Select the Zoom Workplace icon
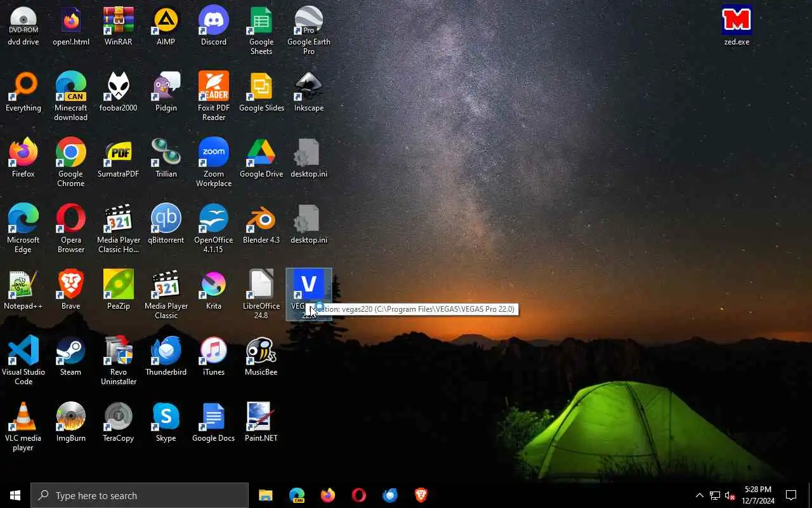The height and width of the screenshot is (508, 812). point(214,163)
